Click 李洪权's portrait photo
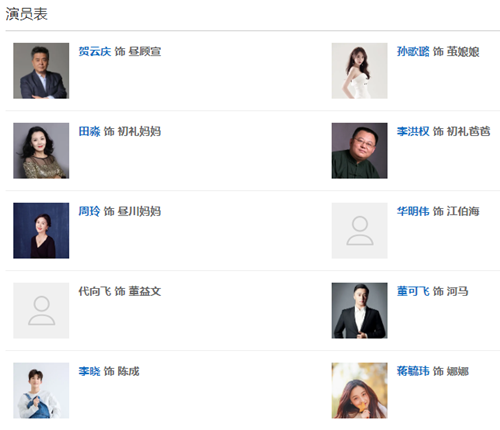This screenshot has height=430, width=500. coord(360,151)
